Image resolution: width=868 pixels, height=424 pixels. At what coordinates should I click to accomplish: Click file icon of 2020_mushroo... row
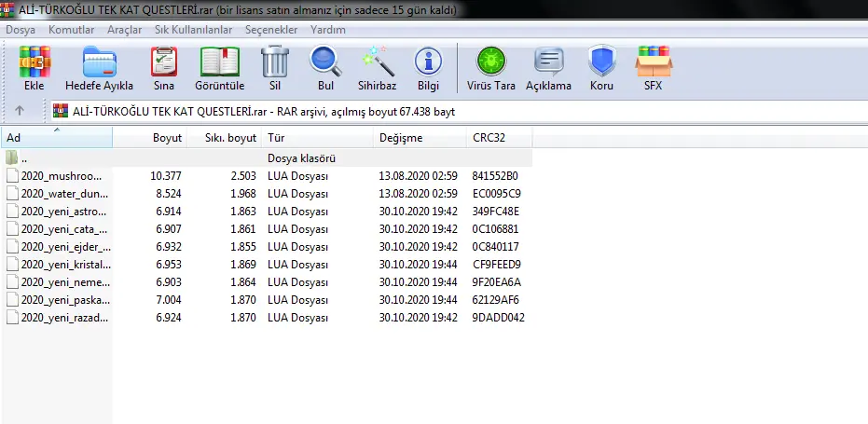tap(13, 176)
